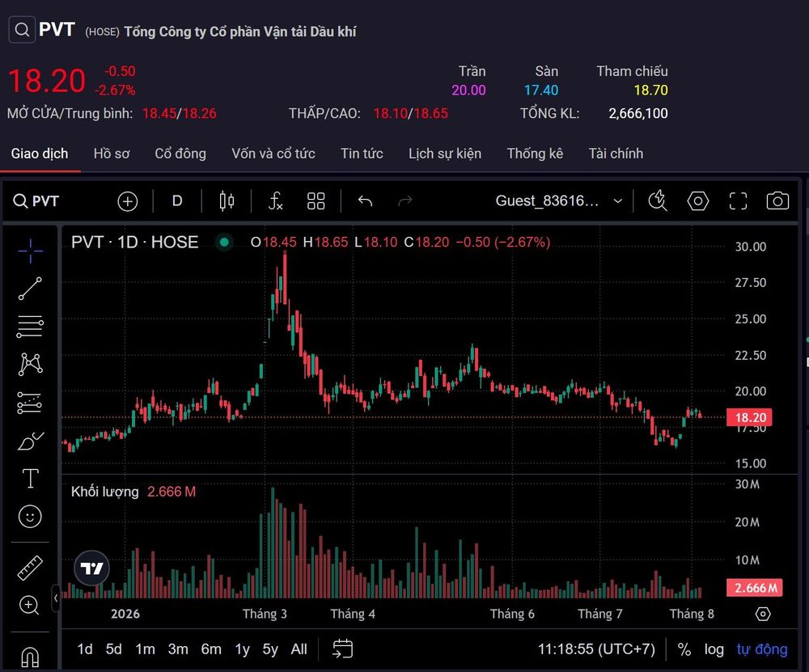The width and height of the screenshot is (809, 672).
Task: Toggle percent scale on price axis
Action: 684,649
